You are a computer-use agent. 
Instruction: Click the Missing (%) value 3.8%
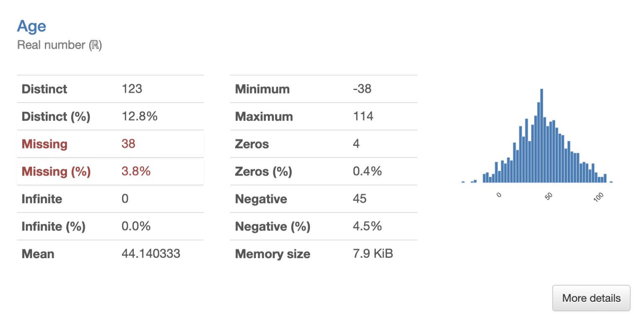point(136,171)
